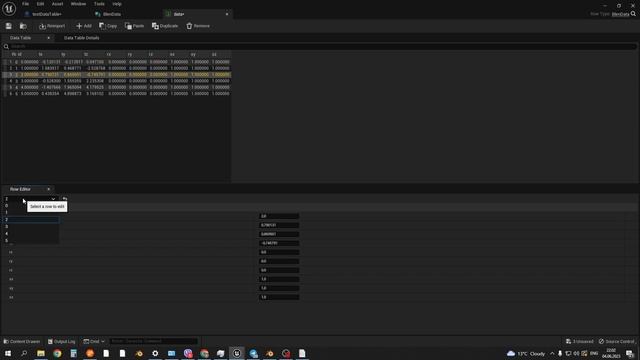The height and width of the screenshot is (360, 640).
Task: Switch to the testDataTable editor tab
Action: tap(47, 14)
